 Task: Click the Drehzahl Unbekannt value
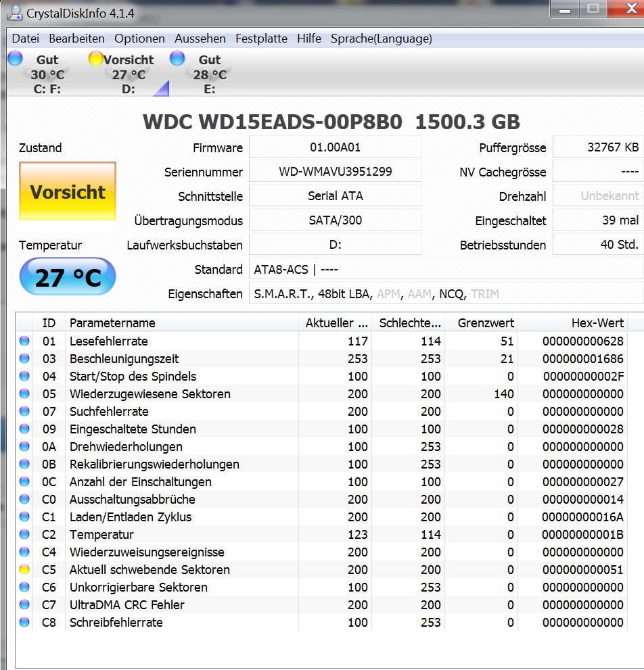(x=598, y=196)
